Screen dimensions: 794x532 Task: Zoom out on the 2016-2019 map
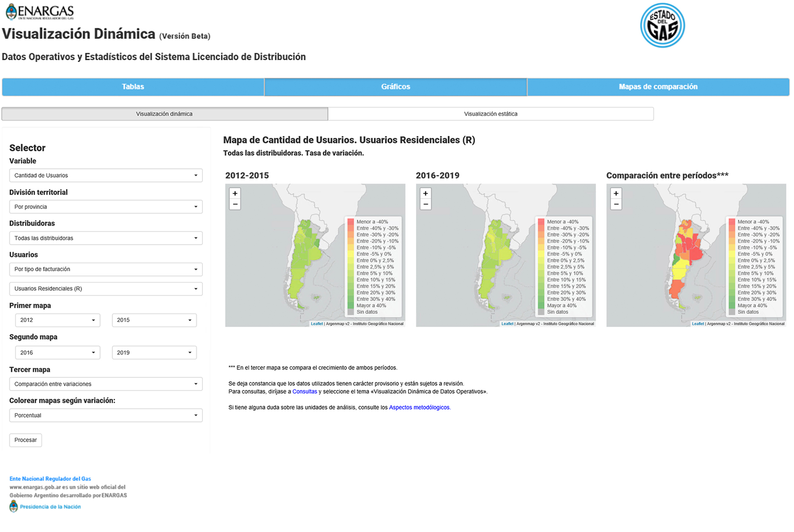tap(425, 204)
